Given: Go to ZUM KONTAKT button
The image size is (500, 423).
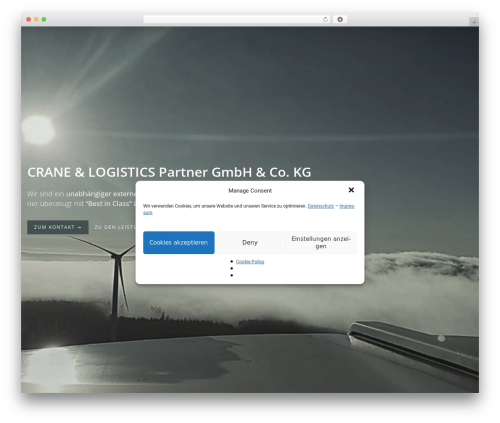Looking at the screenshot, I should [x=58, y=227].
